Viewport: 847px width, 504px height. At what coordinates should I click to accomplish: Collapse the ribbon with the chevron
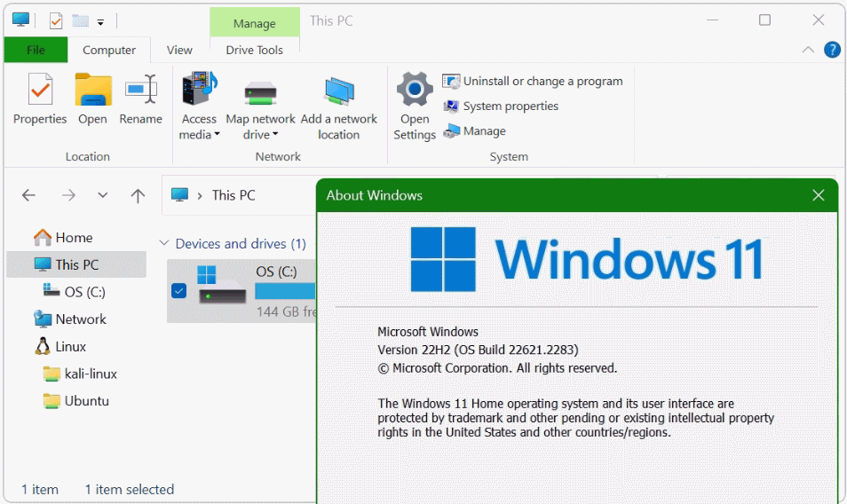point(808,50)
